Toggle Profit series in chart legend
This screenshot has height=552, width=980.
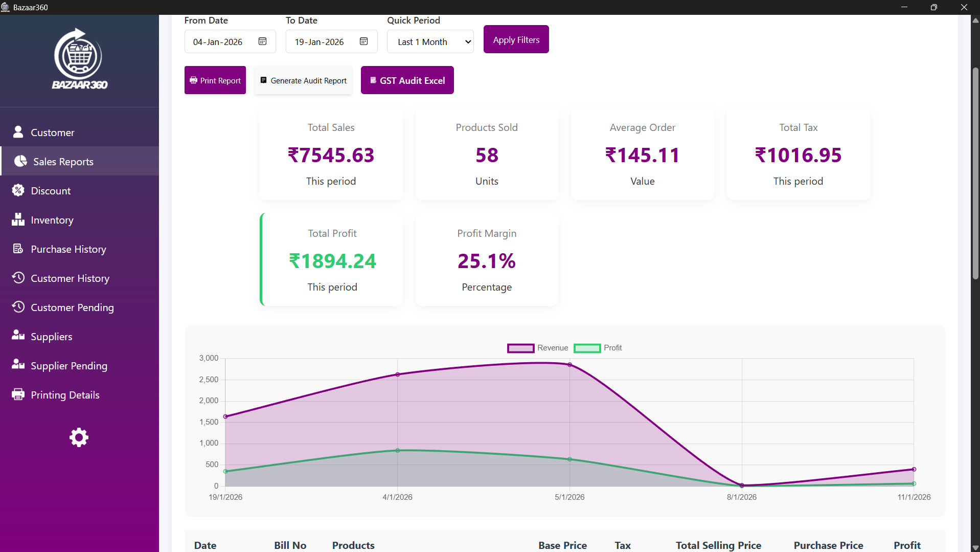click(x=598, y=348)
